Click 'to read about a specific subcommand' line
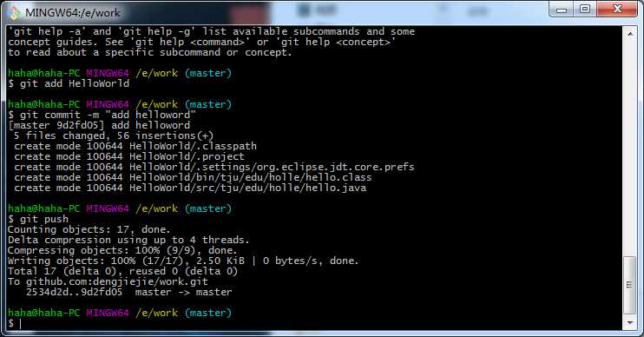Viewport: 644px width, 337px height. (x=150, y=53)
